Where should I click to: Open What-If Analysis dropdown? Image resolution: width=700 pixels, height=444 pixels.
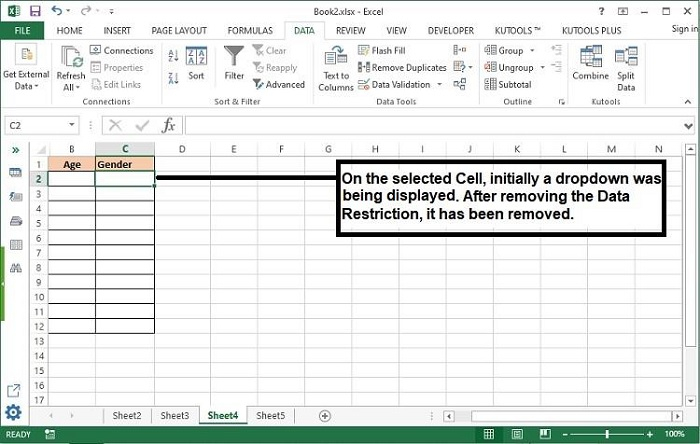pyautogui.click(x=462, y=67)
